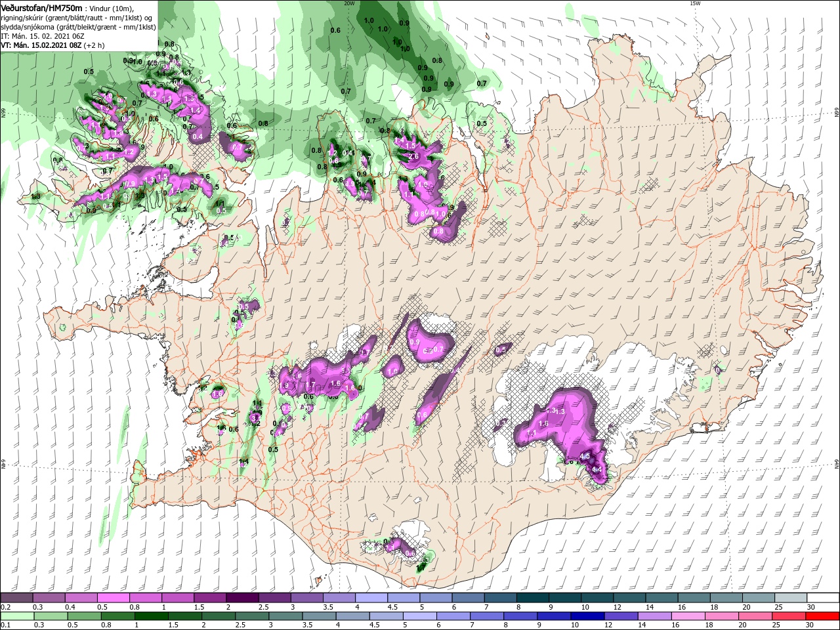This screenshot has width=840, height=630.
Task: Select the light gray snow swatch labeled 25
Action: click(x=791, y=598)
